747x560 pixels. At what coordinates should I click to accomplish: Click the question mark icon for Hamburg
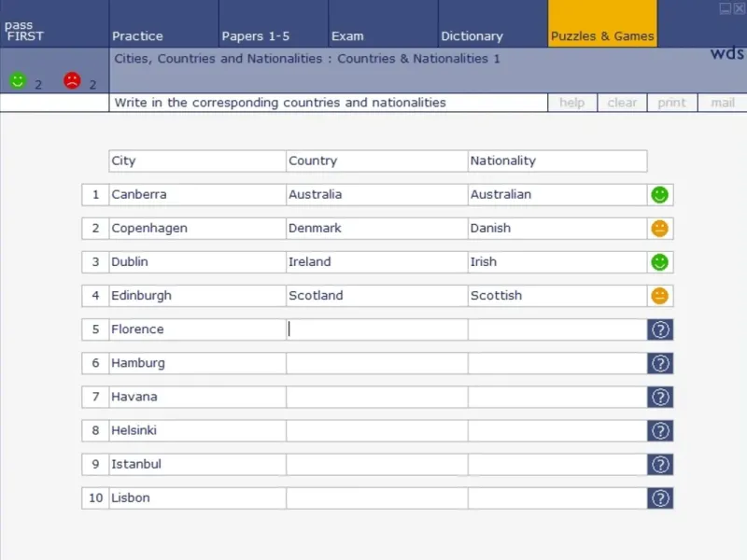[660, 363]
